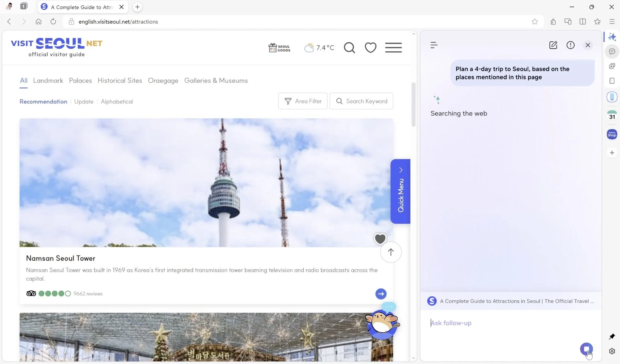
Task: Pin the assistant panel using the pin icon
Action: (x=612, y=336)
